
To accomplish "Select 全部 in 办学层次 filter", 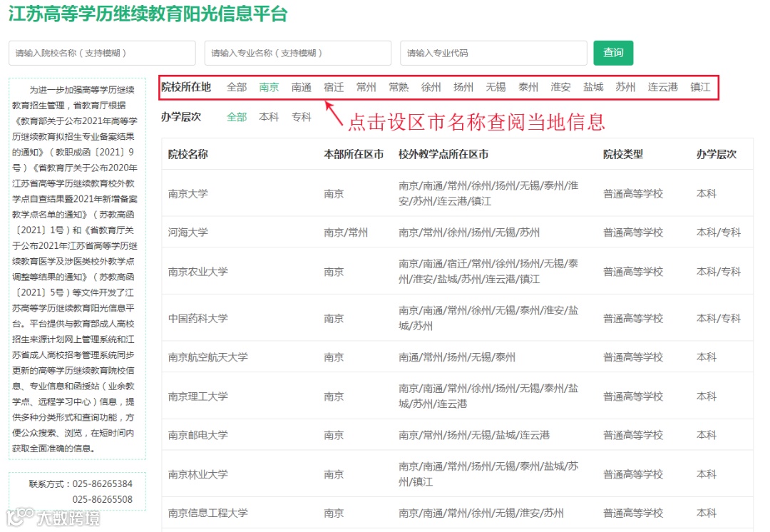I will click(237, 117).
